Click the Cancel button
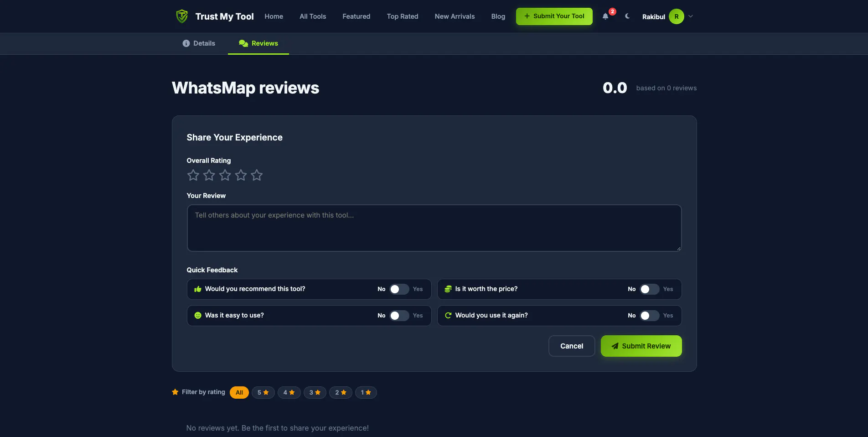 pyautogui.click(x=572, y=346)
